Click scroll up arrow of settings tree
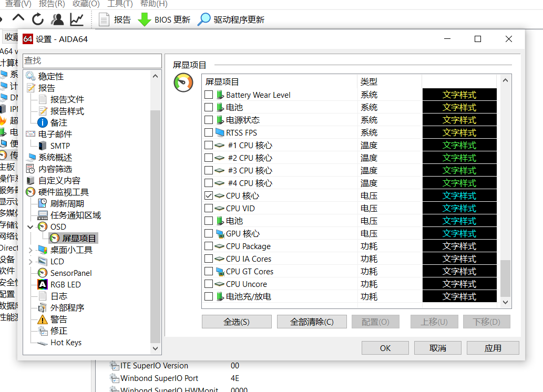The width and height of the screenshot is (543, 392). click(155, 76)
